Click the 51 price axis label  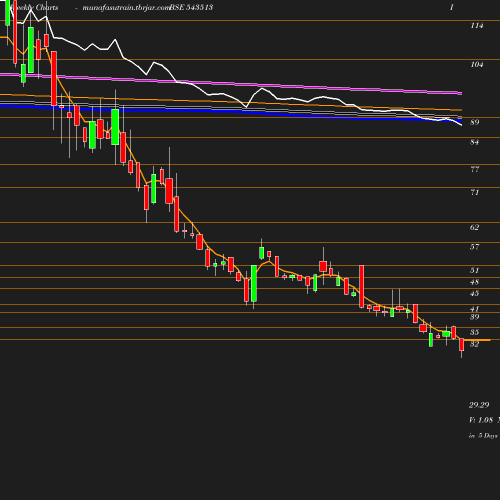coord(475,270)
